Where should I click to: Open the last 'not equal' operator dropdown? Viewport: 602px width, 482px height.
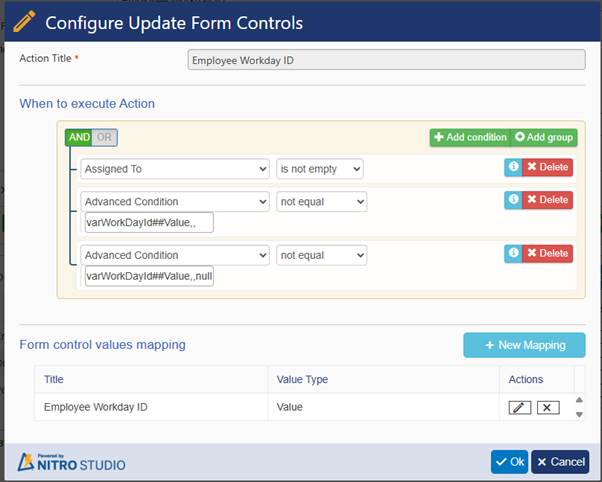pyautogui.click(x=321, y=255)
